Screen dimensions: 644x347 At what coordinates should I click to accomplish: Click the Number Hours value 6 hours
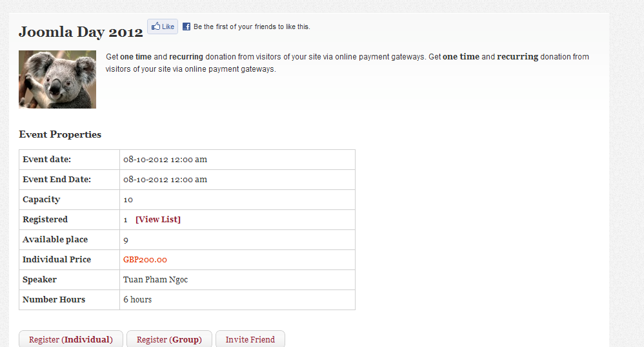[x=137, y=300]
